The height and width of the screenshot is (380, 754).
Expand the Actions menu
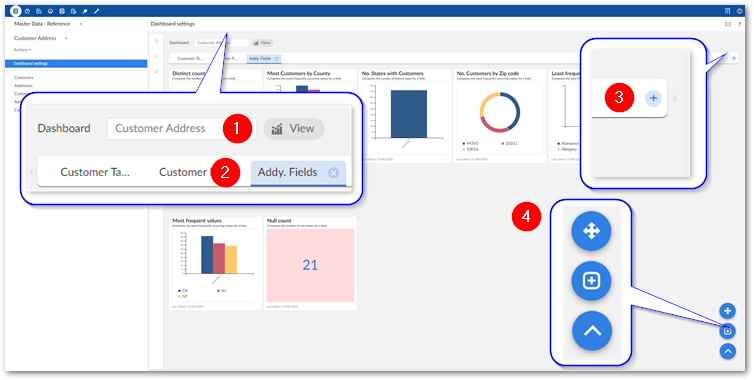(x=22, y=50)
